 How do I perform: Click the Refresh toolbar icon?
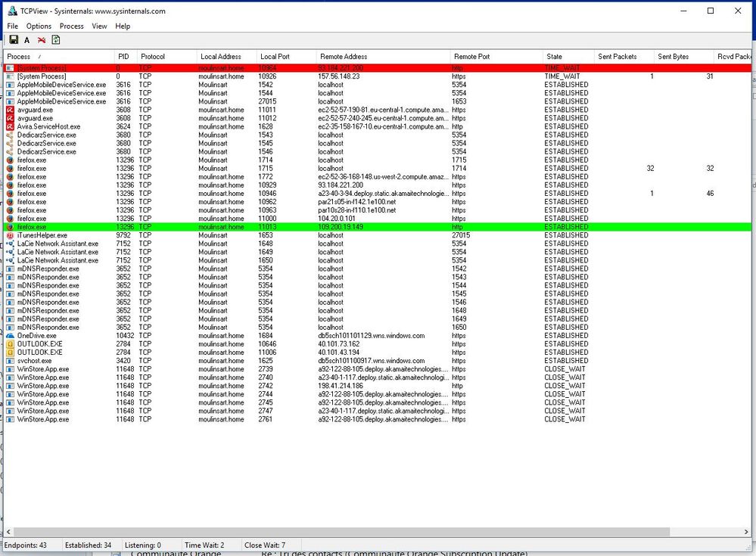pyautogui.click(x=56, y=40)
